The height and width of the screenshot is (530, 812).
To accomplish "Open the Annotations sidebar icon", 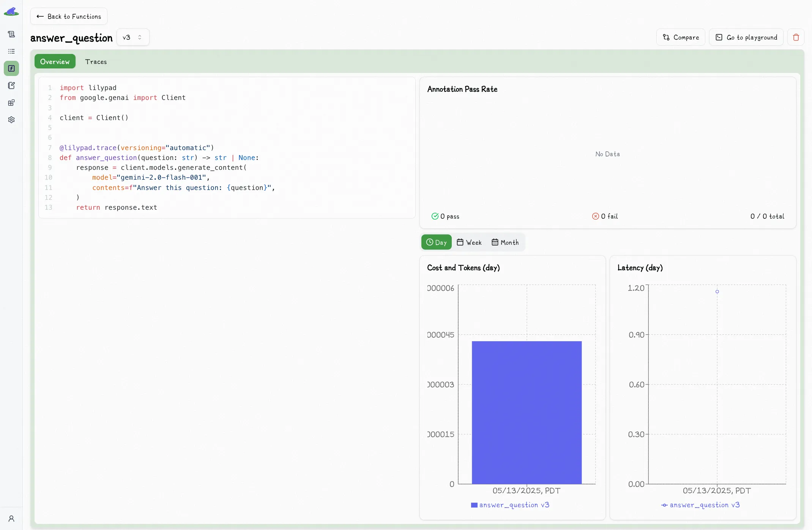I will 11,85.
